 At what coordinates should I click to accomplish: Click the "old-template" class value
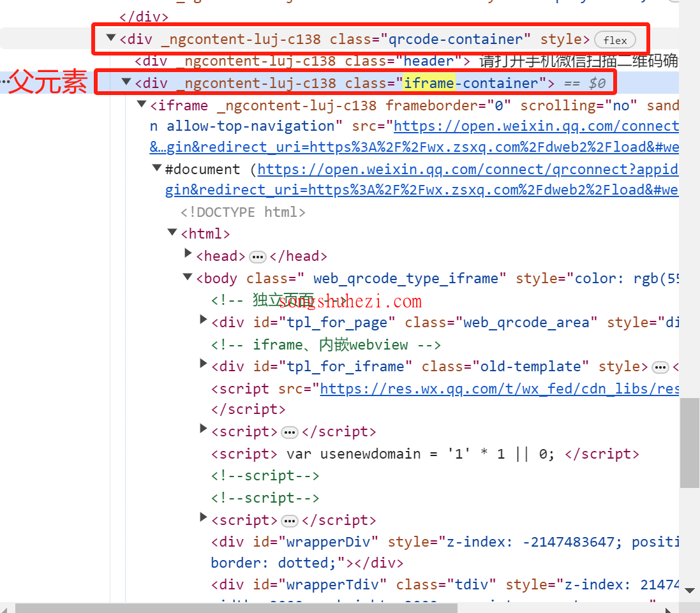tap(530, 367)
